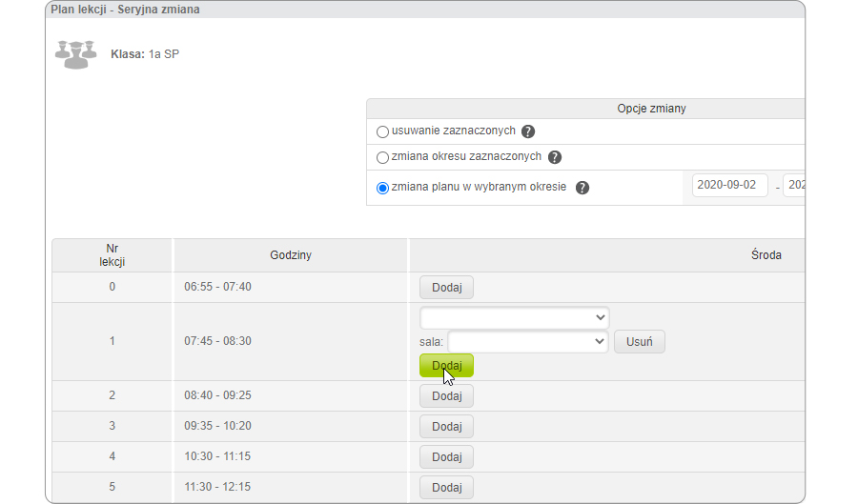This screenshot has height=504, width=858.
Task: Click the start date field 2020-09-02
Action: click(x=730, y=186)
